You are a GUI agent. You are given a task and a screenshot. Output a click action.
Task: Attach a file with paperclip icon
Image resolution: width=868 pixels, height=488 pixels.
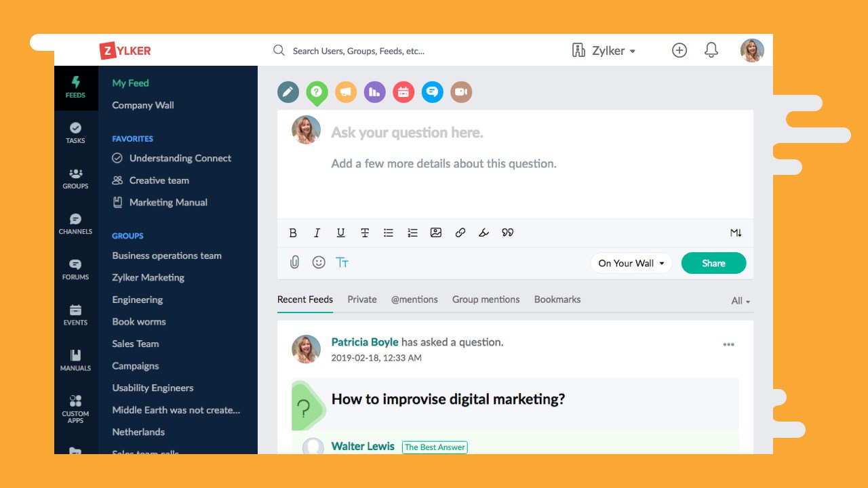pos(294,262)
